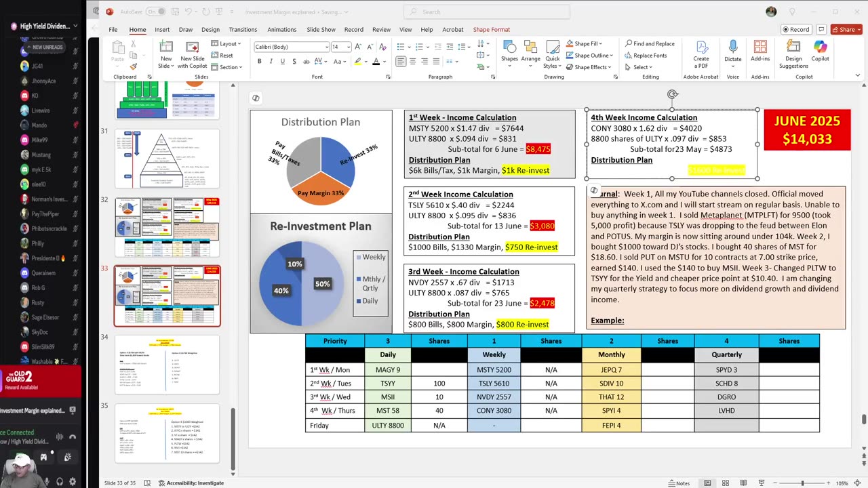
Task: Create a New Slide with Copilot
Action: (x=193, y=54)
